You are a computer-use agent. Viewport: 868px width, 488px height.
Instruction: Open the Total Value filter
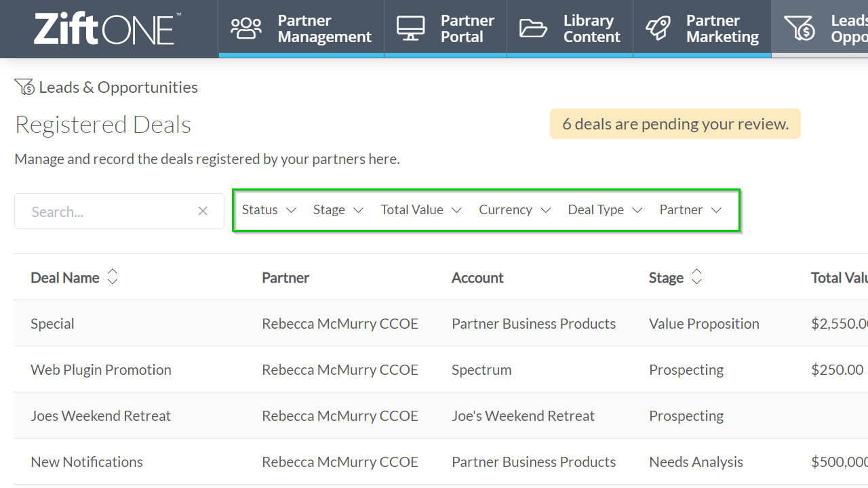[x=420, y=209]
